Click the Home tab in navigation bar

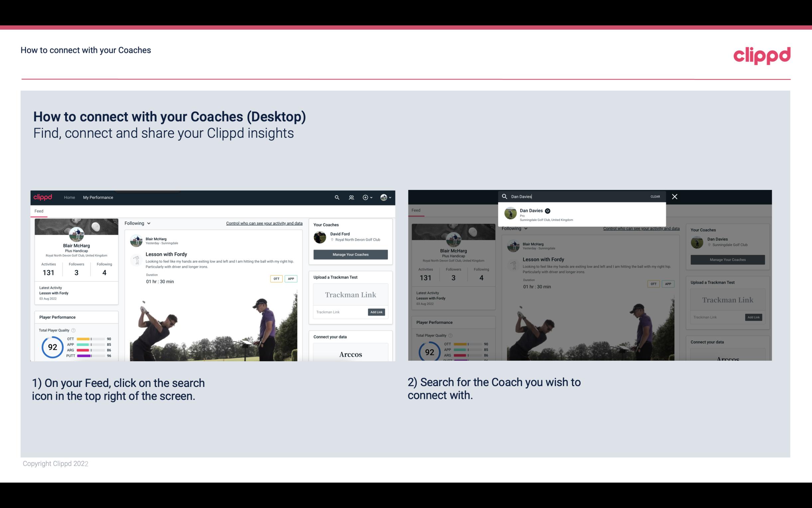(69, 197)
